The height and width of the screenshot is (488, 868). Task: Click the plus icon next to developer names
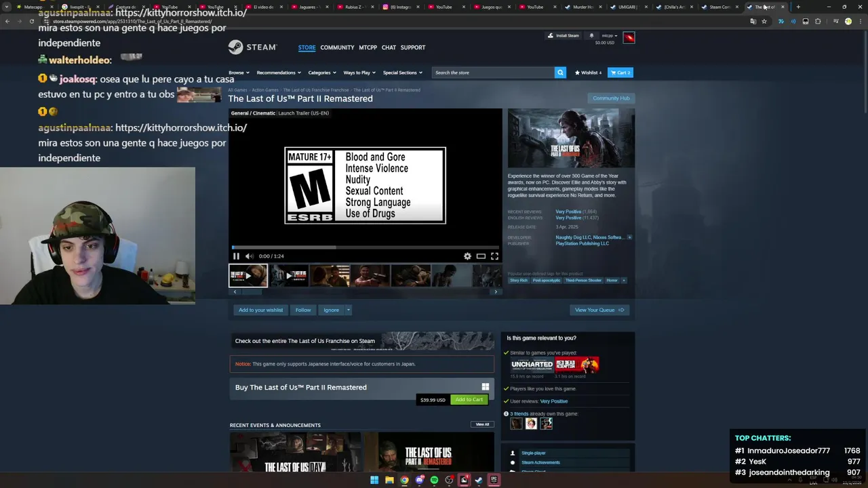click(629, 237)
